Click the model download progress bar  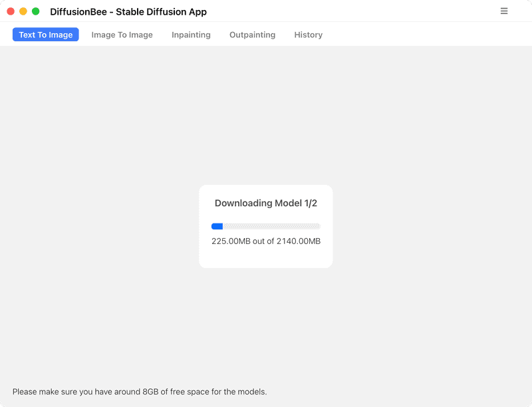pos(266,226)
